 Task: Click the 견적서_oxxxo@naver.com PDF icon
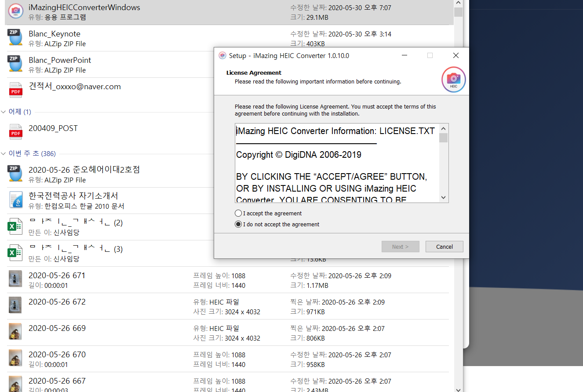point(15,90)
